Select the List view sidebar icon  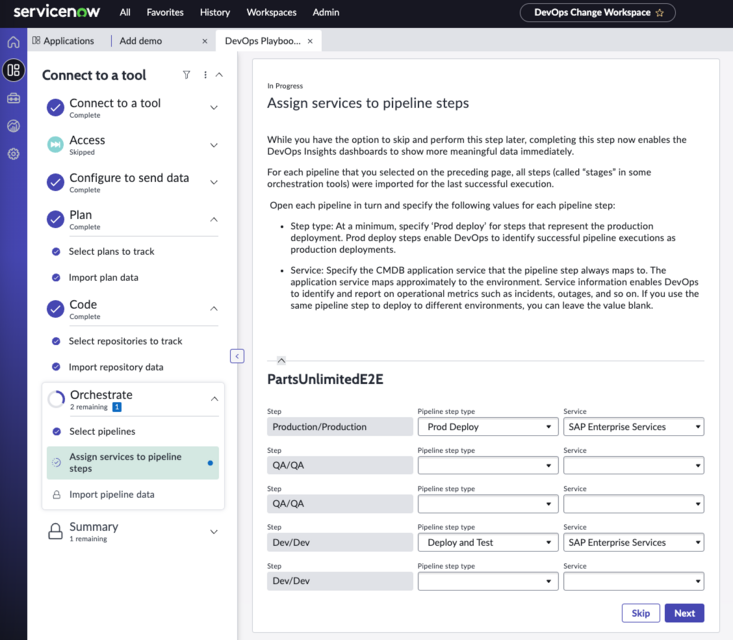[14, 70]
